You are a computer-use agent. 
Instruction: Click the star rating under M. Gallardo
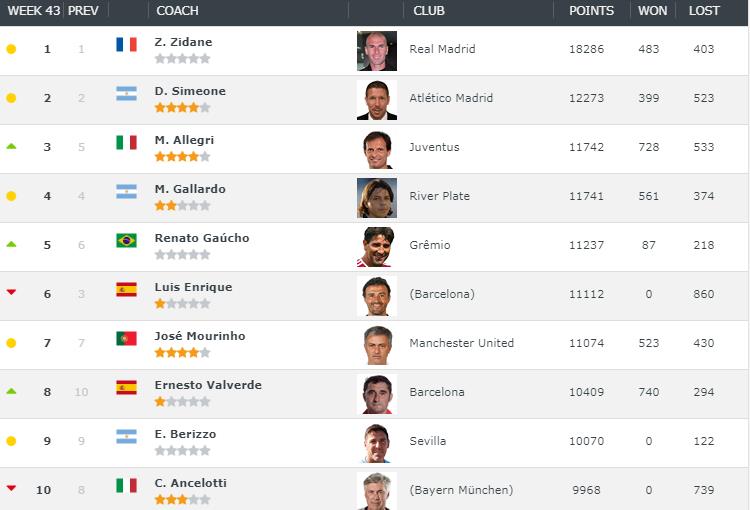182,205
